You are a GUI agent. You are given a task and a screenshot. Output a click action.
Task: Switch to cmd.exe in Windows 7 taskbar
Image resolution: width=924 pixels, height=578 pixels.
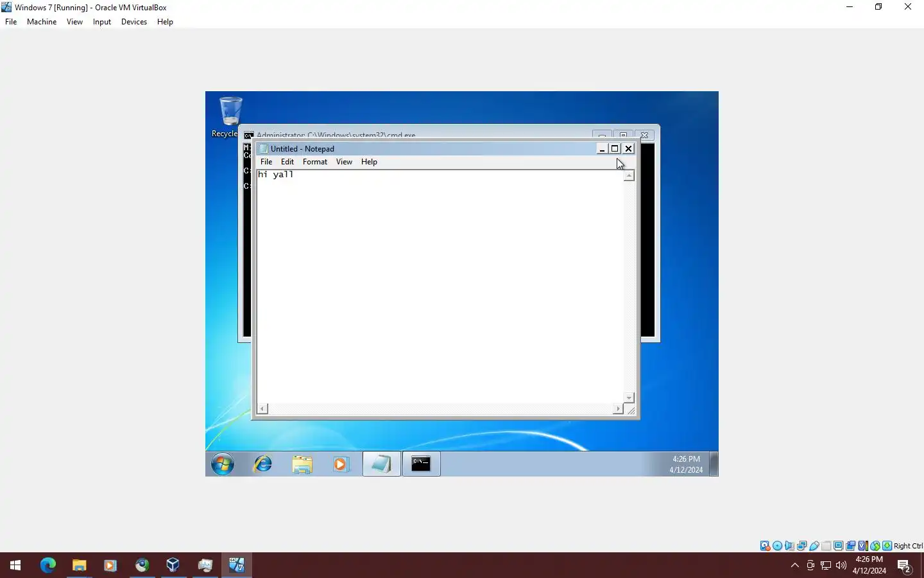coord(421,464)
